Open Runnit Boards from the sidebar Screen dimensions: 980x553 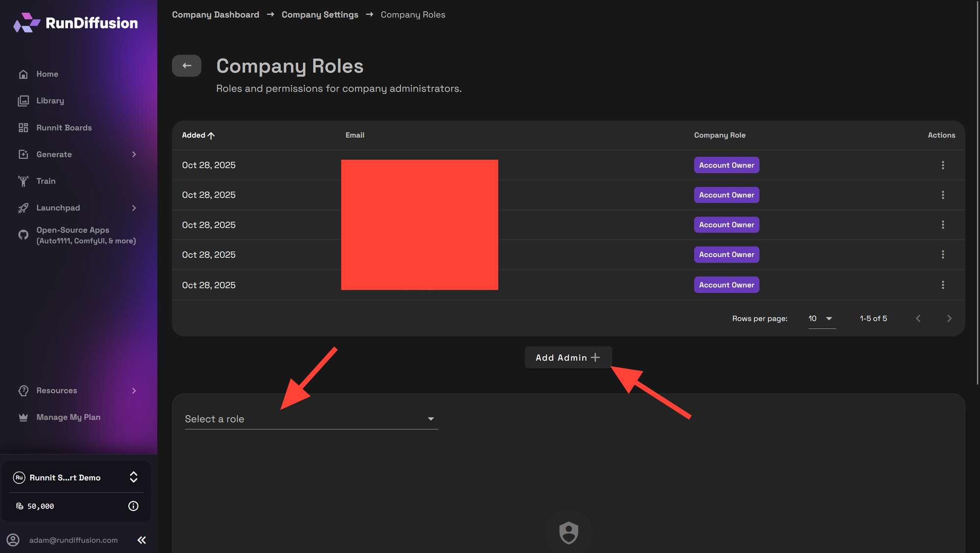point(23,127)
